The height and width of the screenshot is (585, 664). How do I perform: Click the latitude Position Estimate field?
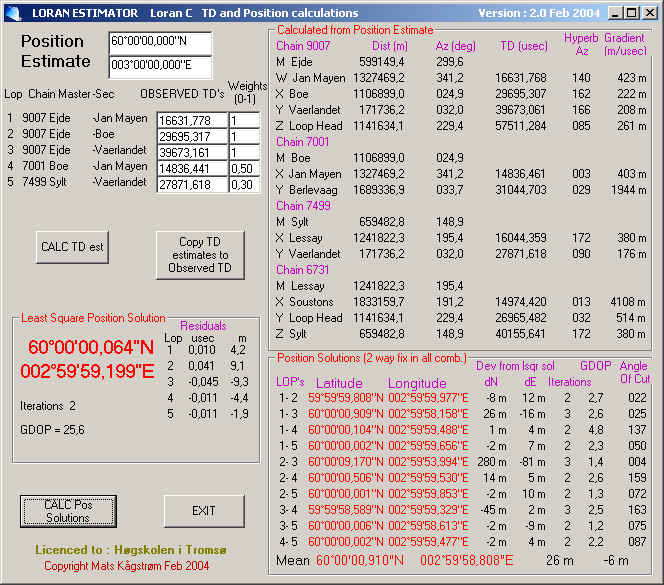[160, 44]
